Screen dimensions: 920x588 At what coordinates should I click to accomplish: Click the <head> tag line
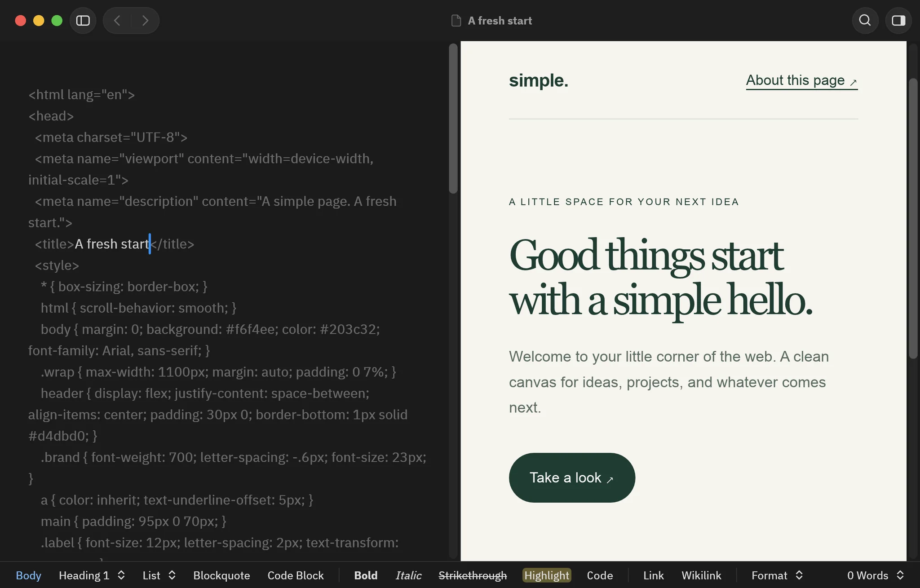point(51,116)
